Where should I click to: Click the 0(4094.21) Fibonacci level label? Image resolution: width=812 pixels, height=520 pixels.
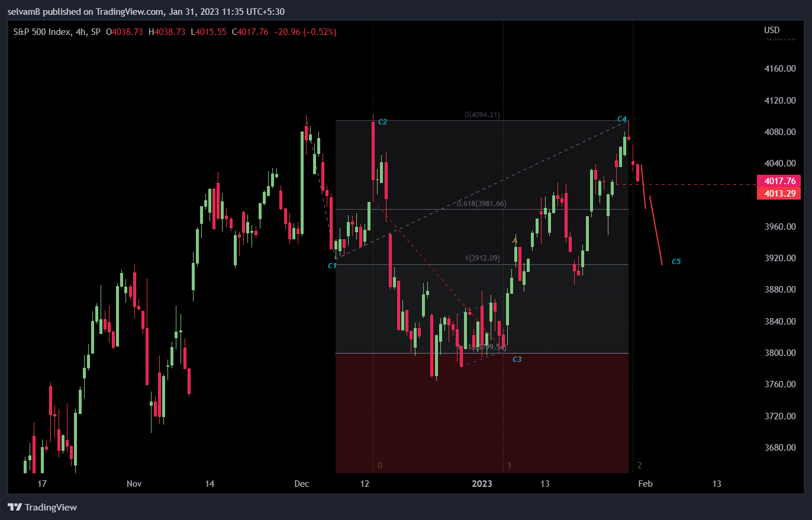click(x=482, y=115)
